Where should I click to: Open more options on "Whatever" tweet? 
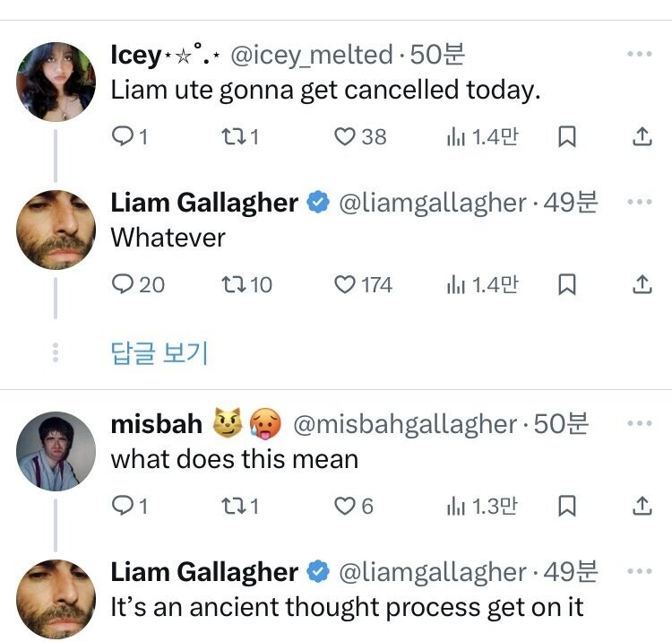(640, 203)
